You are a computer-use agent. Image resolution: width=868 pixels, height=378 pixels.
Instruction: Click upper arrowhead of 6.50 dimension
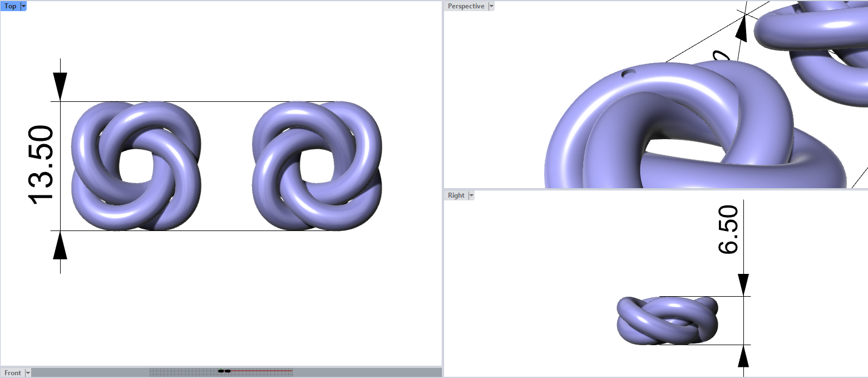pyautogui.click(x=743, y=284)
